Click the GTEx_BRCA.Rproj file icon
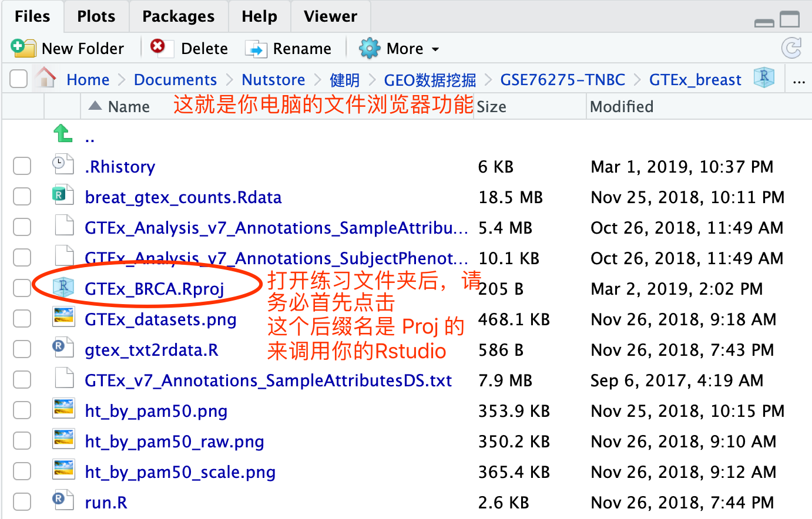 coord(63,287)
